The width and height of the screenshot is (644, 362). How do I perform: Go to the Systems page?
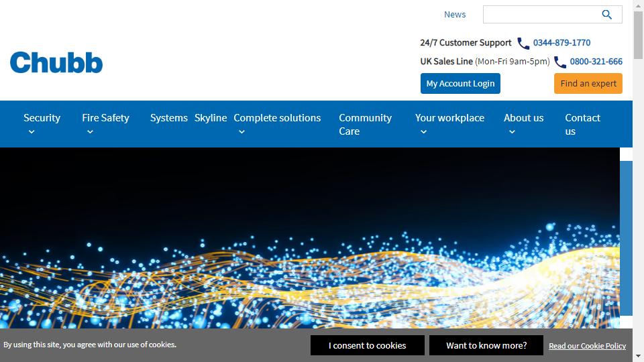pos(169,118)
